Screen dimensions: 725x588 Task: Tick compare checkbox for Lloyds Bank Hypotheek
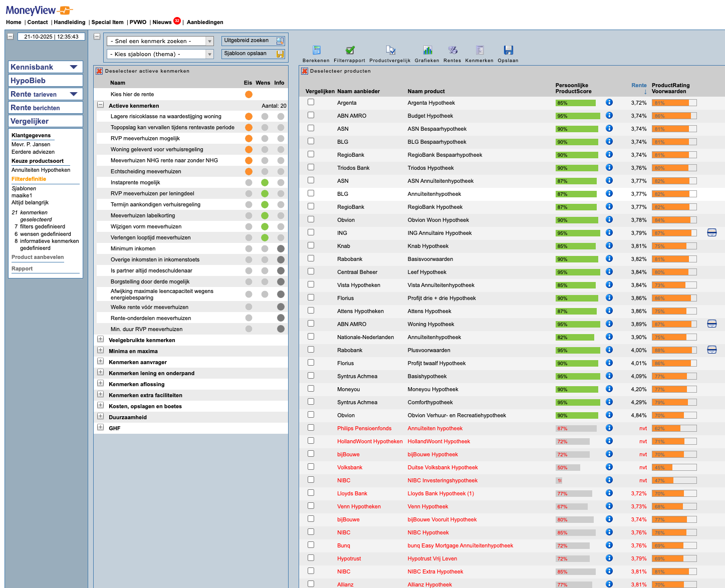(x=311, y=493)
